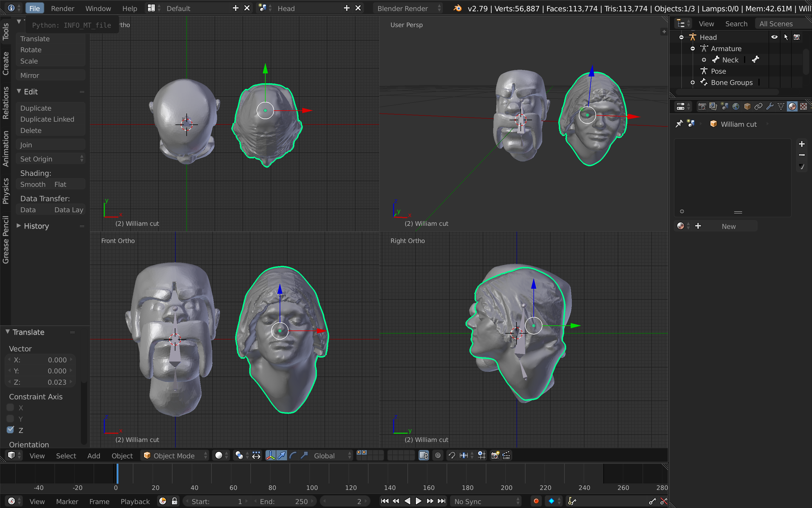Toggle proportional editing mode button
Screen dimensions: 812x508
coord(438,455)
